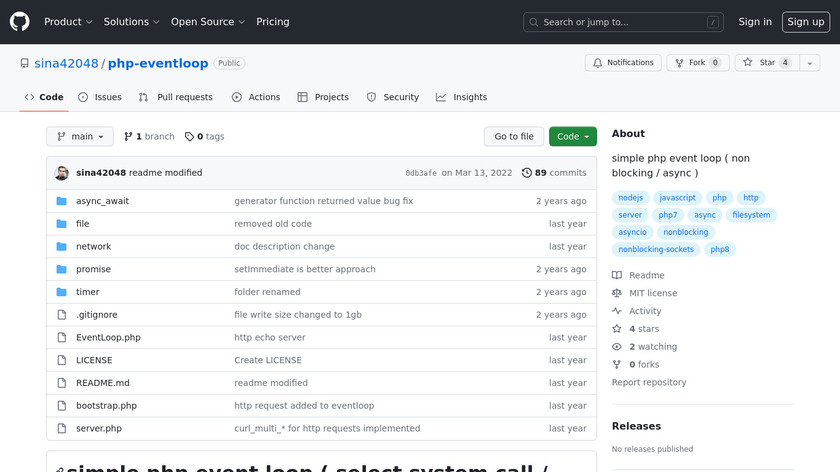Click the Notifications bell button

click(623, 63)
